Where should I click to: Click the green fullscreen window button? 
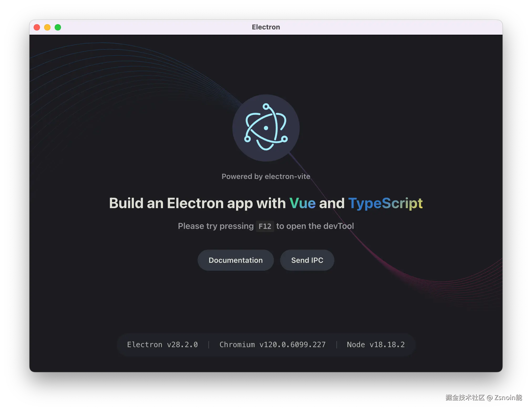[x=58, y=27]
